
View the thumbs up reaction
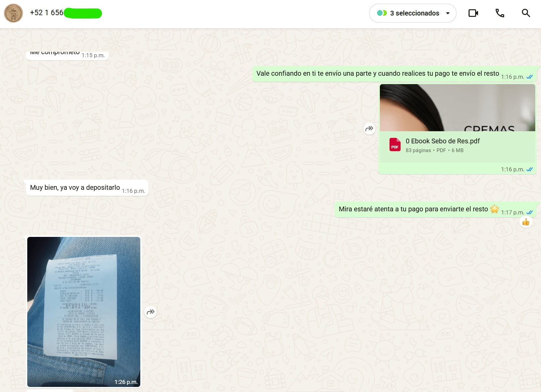coord(526,222)
